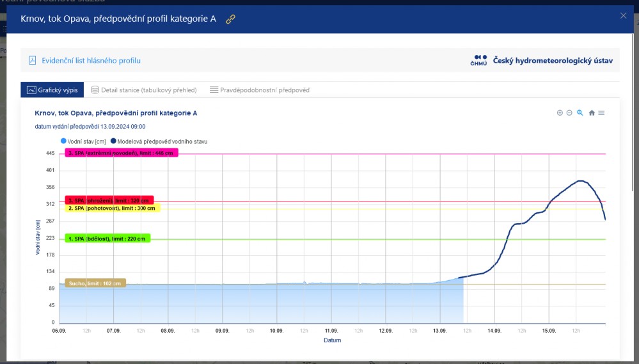Copy station permalink via the chain icon
This screenshot has height=364, width=639.
point(230,19)
